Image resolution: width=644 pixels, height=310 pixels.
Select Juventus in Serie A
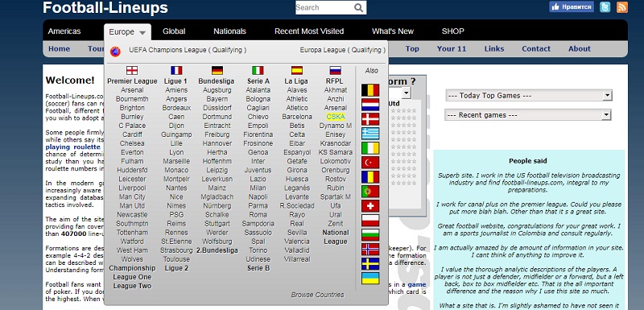pos(258,170)
